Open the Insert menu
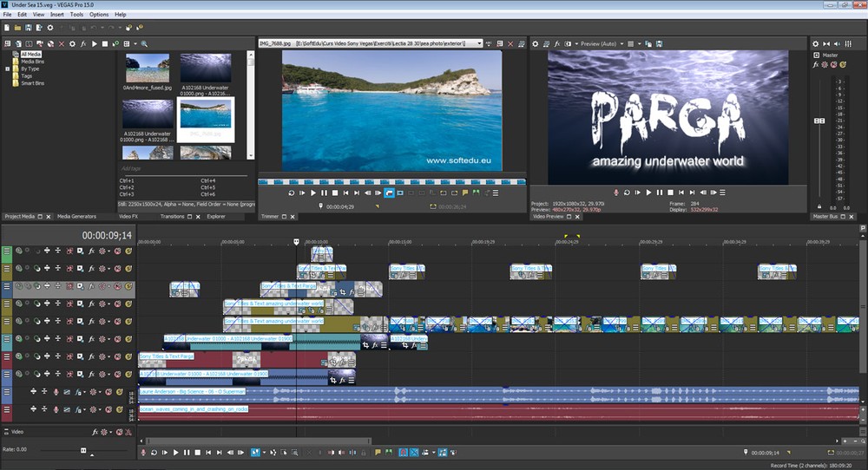Image resolution: width=868 pixels, height=470 pixels. click(57, 15)
